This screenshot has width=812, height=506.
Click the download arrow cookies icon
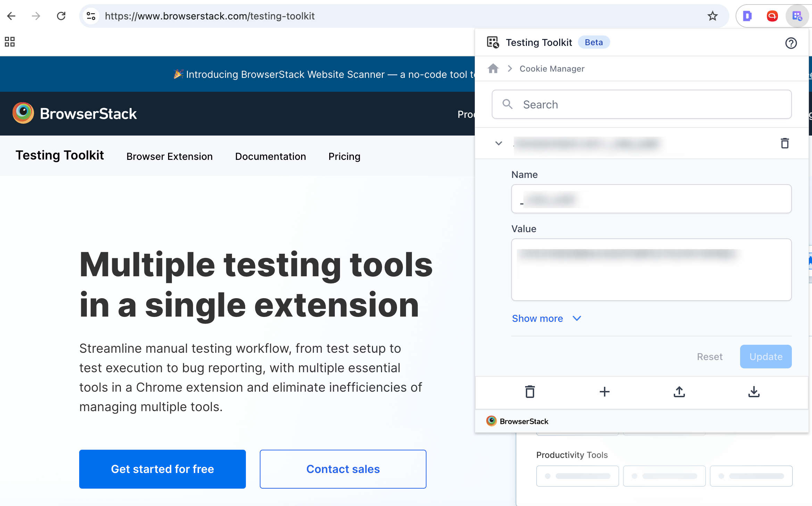(754, 392)
